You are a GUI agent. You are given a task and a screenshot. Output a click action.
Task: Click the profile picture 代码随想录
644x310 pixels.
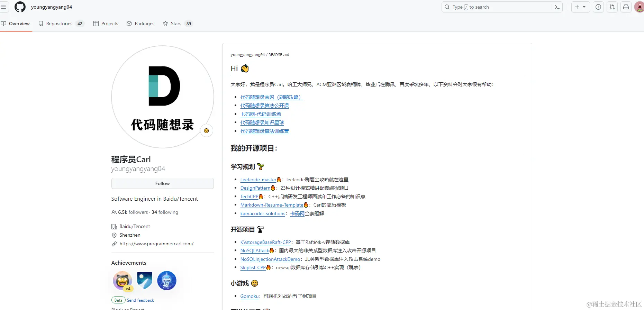pyautogui.click(x=162, y=97)
